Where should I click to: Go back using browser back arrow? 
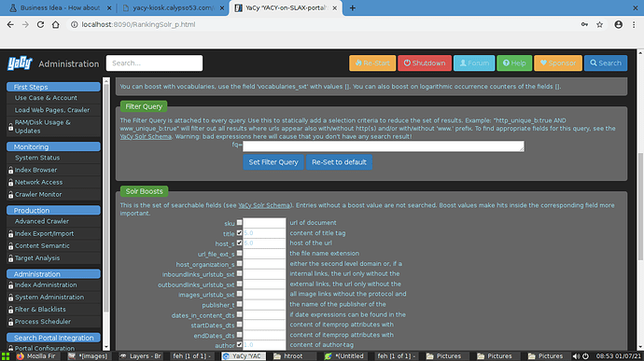tap(10, 24)
